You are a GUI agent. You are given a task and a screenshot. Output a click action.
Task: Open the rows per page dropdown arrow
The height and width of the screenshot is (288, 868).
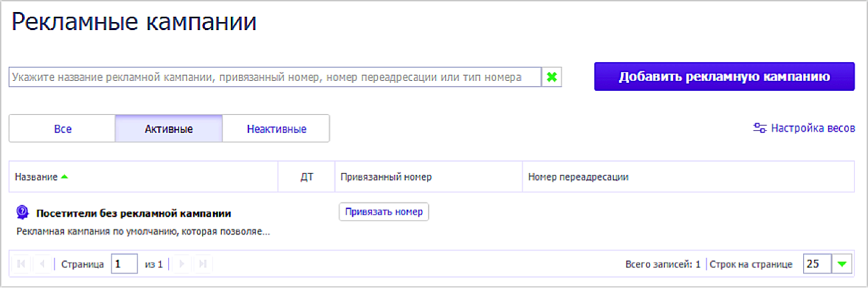click(841, 264)
